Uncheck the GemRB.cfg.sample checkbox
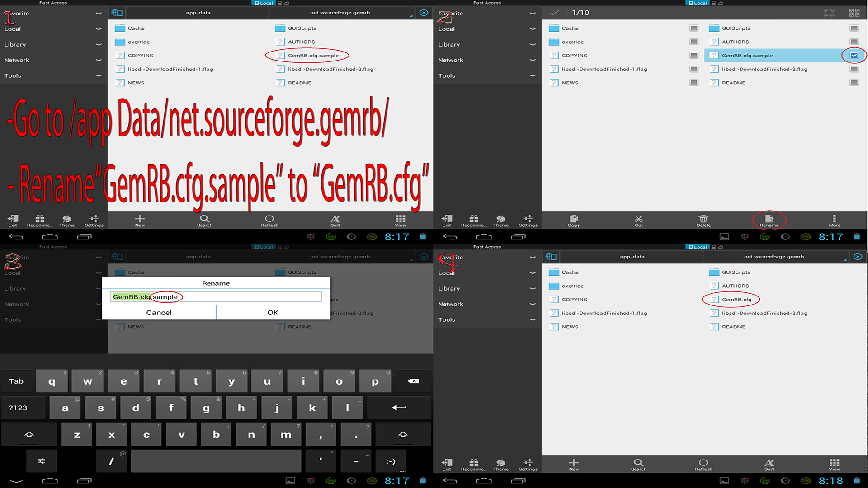 point(854,55)
